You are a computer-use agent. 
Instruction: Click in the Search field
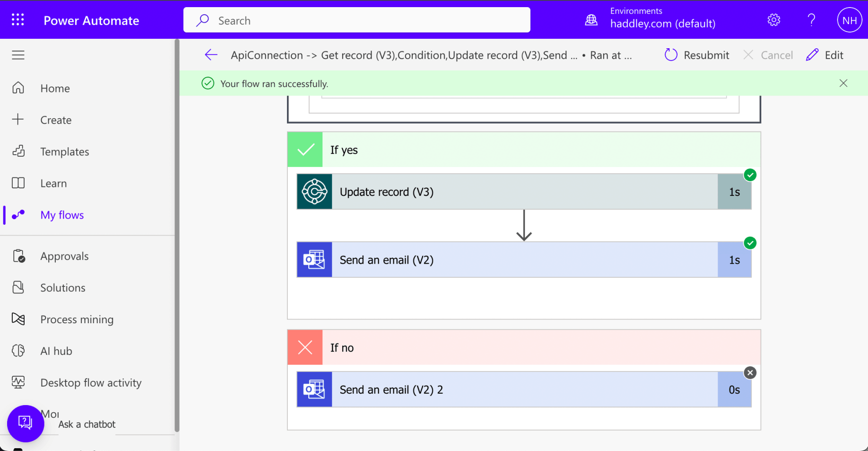click(357, 20)
